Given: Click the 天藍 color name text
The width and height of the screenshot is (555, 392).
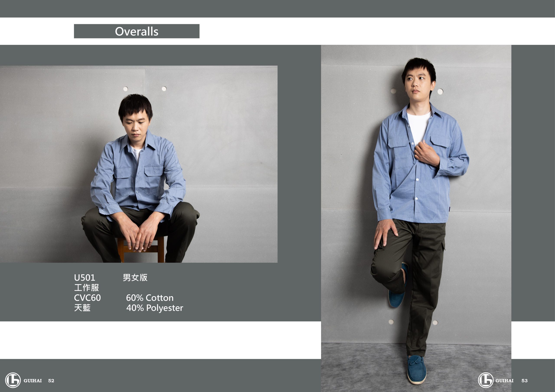Looking at the screenshot, I should click(x=82, y=308).
